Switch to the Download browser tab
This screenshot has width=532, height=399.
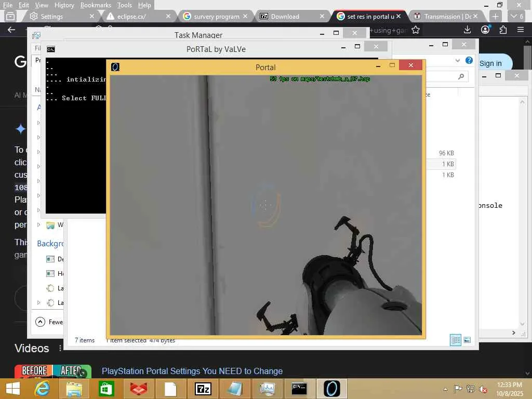[x=291, y=16]
